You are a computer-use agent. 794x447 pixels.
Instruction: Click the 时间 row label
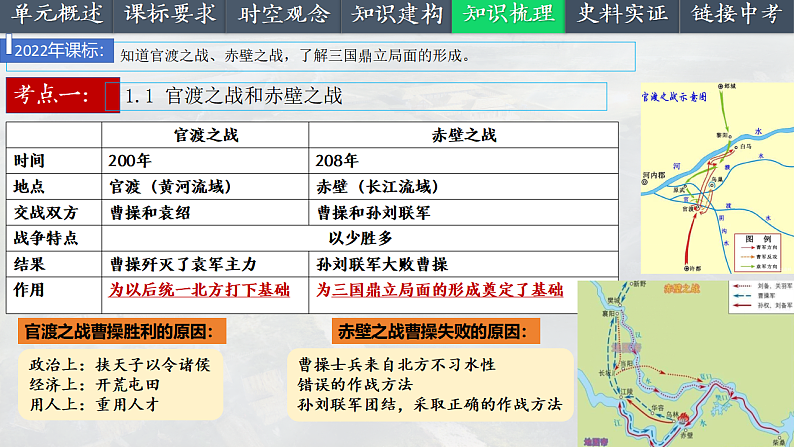[54, 161]
